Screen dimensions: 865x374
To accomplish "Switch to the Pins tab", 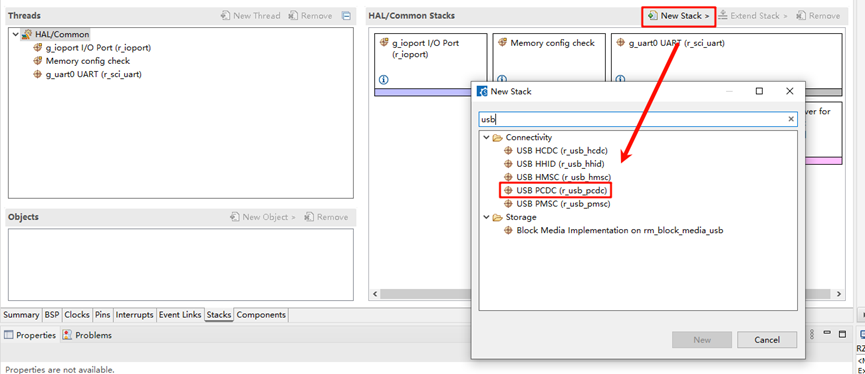I will (x=103, y=315).
